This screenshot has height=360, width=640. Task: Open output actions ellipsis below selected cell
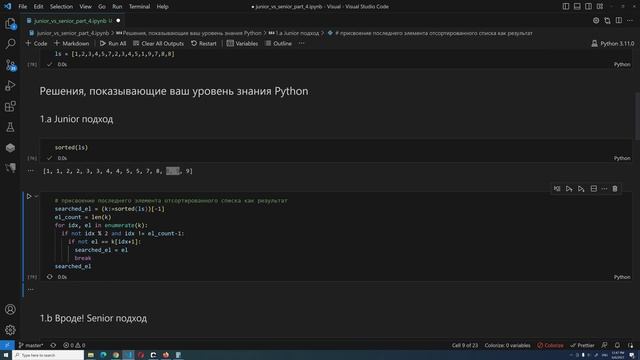pyautogui.click(x=31, y=289)
